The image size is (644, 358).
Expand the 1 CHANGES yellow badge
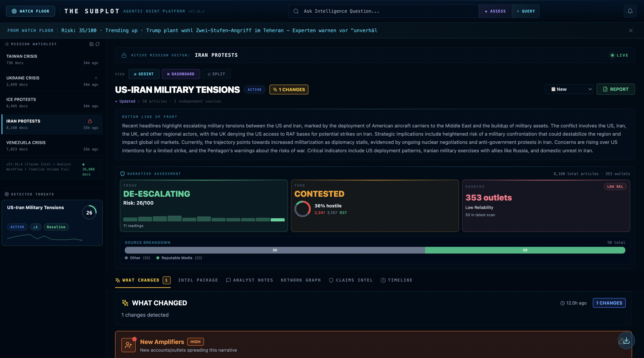click(289, 89)
